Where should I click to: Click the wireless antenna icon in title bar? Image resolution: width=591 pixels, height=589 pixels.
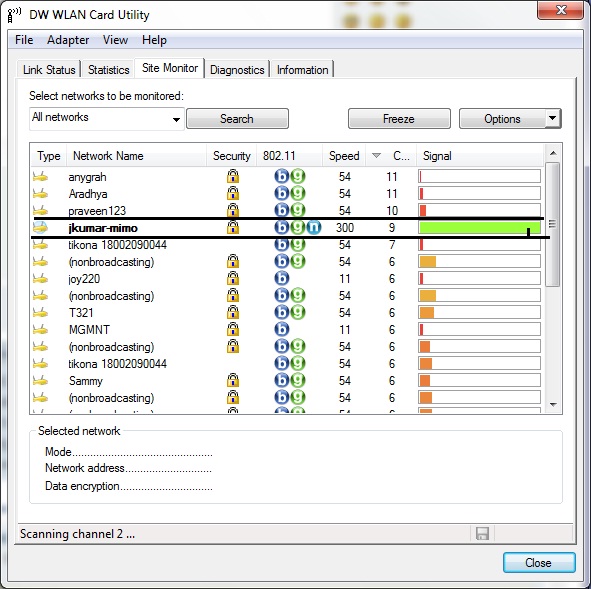click(14, 15)
